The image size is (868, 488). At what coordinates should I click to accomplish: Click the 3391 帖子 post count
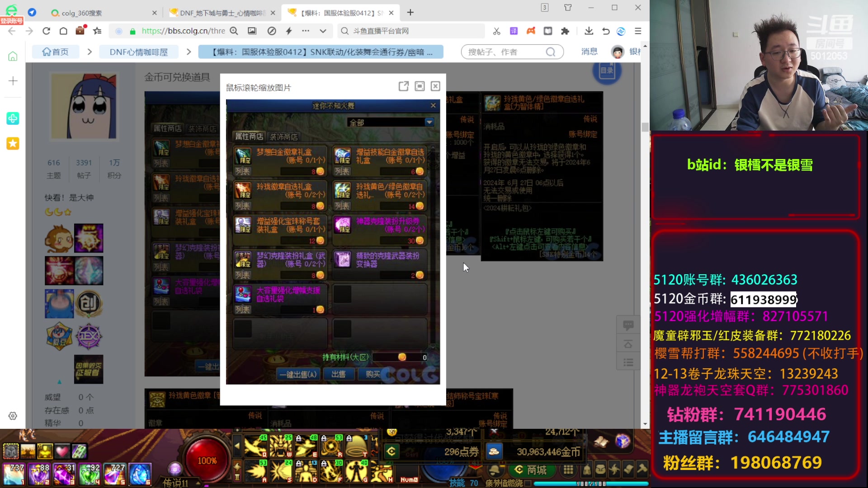point(84,169)
